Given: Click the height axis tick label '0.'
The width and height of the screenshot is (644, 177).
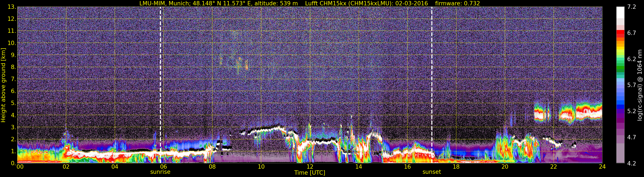Looking at the screenshot, I should (x=13, y=163).
